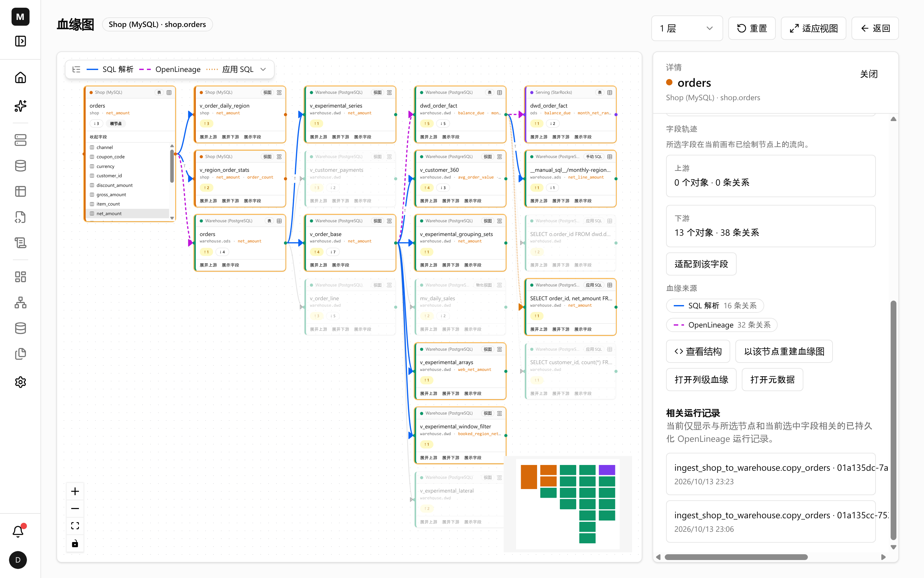Screen dimensions: 924x578
Task: Open the AI sparkle assistant icon
Action: pos(20,106)
